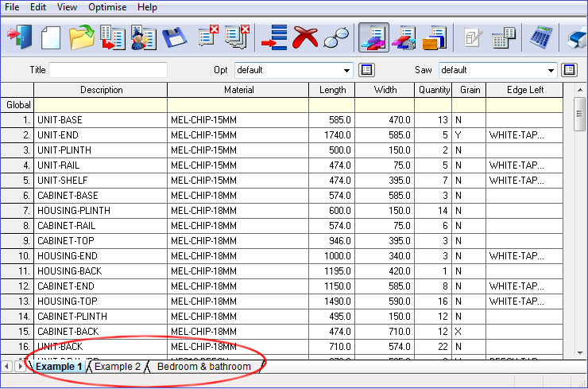Click the highlighted optimise icon
Viewport: 588px width, 389px height.
coord(373,37)
